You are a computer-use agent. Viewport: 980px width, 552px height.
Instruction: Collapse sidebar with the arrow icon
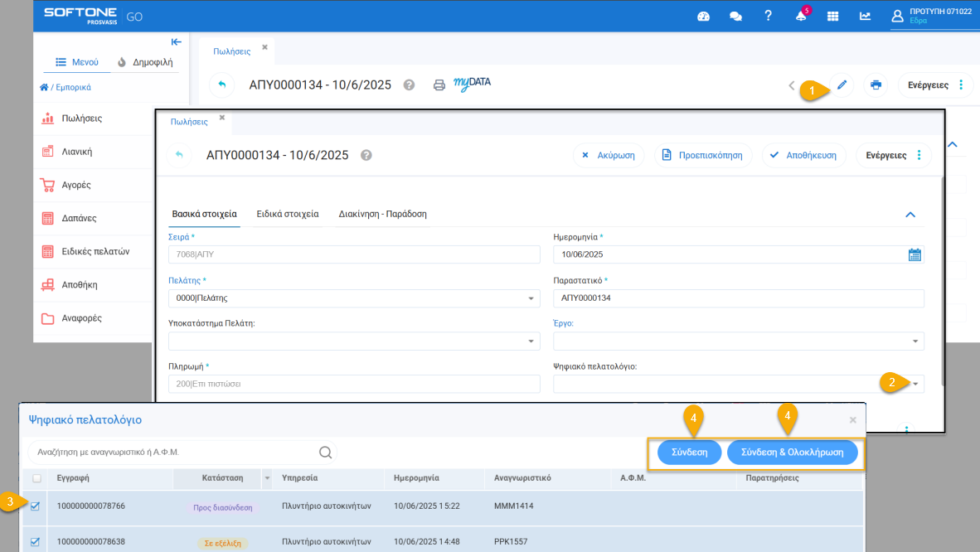tap(176, 42)
